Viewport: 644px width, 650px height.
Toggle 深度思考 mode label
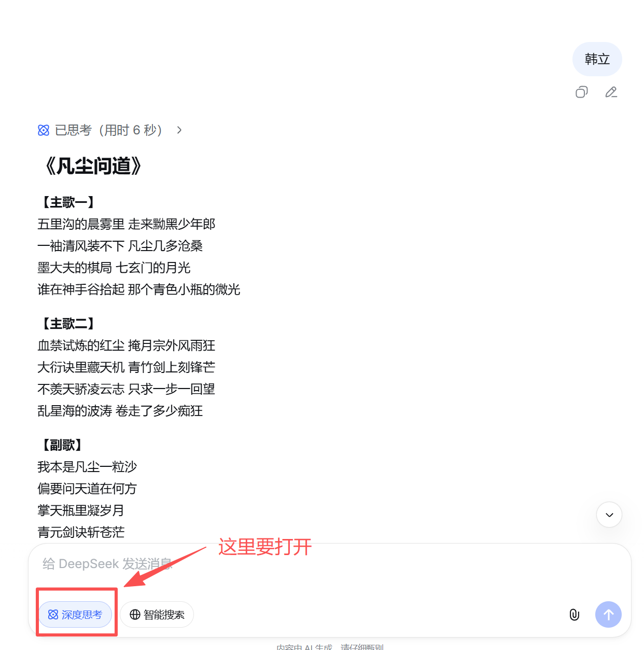[x=82, y=615]
